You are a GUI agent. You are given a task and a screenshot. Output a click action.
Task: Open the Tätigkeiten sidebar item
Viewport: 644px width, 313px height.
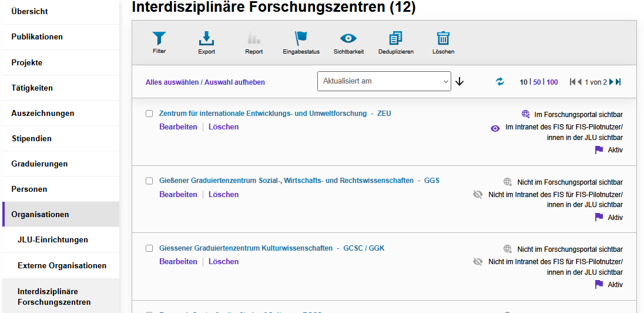click(61, 88)
